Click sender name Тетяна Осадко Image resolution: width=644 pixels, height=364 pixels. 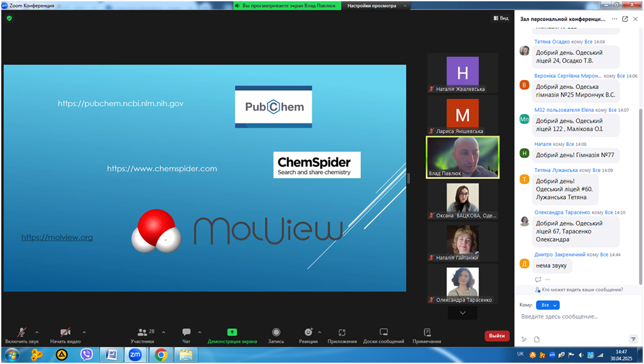pyautogui.click(x=551, y=42)
